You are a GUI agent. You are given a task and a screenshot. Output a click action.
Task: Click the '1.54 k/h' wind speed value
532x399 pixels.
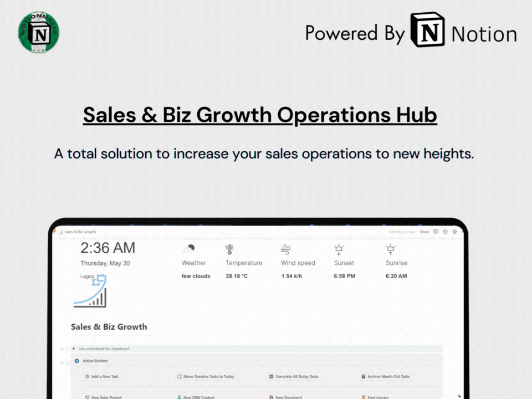coord(291,276)
